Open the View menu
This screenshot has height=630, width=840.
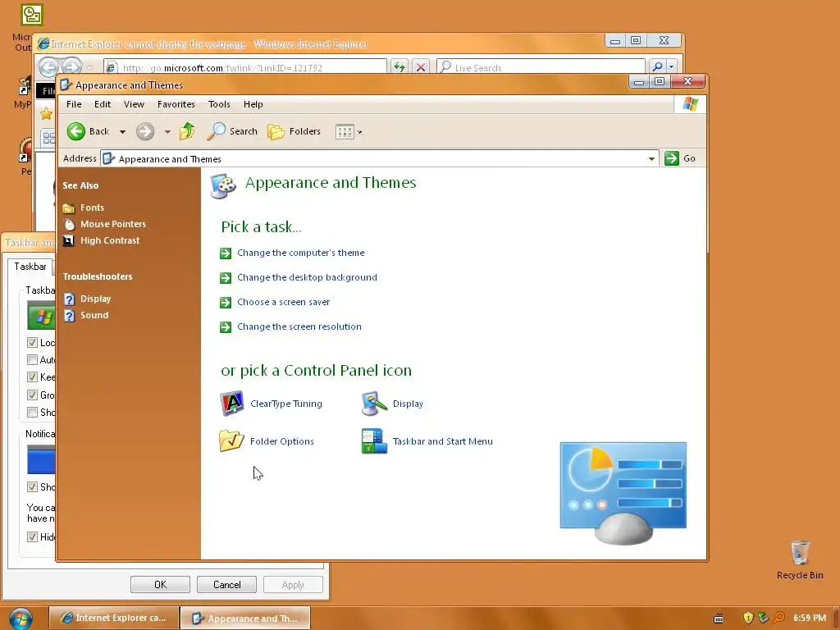coord(134,104)
